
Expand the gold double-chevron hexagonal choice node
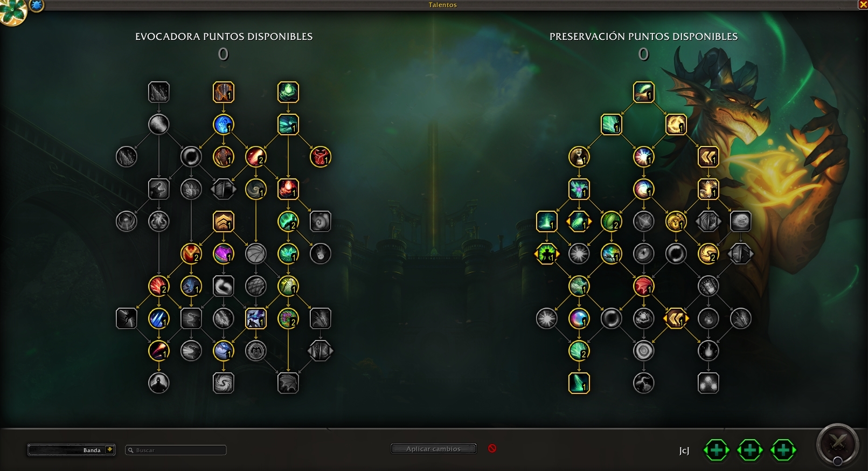click(676, 318)
